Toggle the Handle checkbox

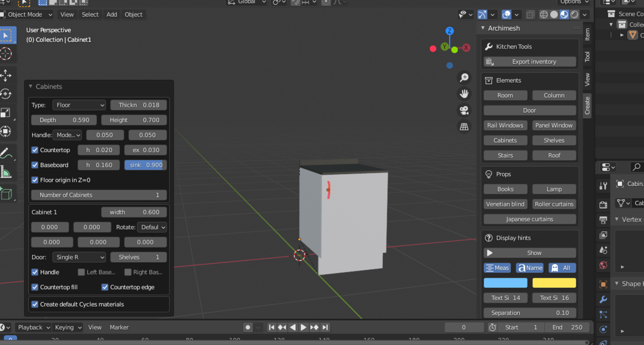point(35,272)
